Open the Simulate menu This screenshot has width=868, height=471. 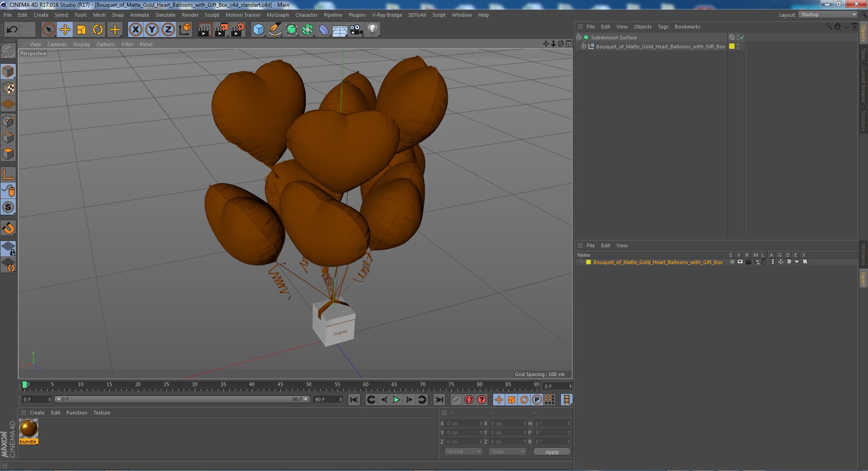click(x=165, y=15)
